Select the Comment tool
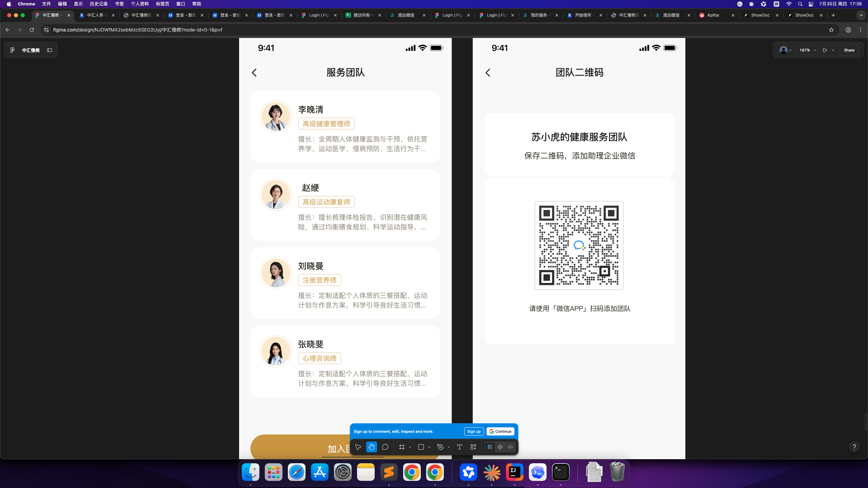The image size is (868, 488). (385, 447)
